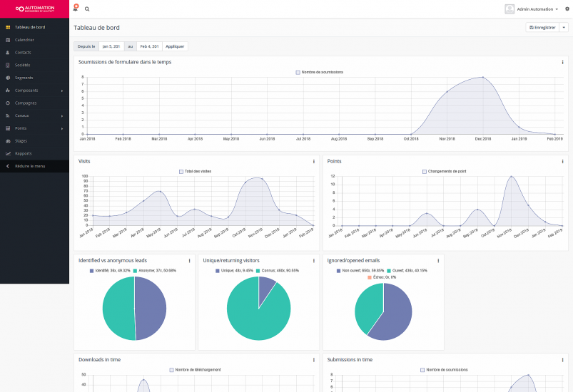Click the Rapports chart icon
573x392 pixels.
(x=8, y=154)
